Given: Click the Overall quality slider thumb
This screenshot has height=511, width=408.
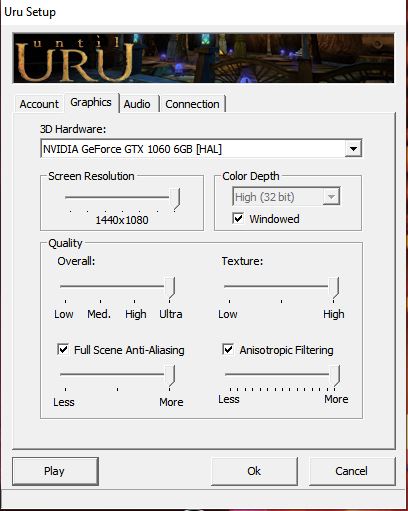Looking at the screenshot, I should pos(170,287).
